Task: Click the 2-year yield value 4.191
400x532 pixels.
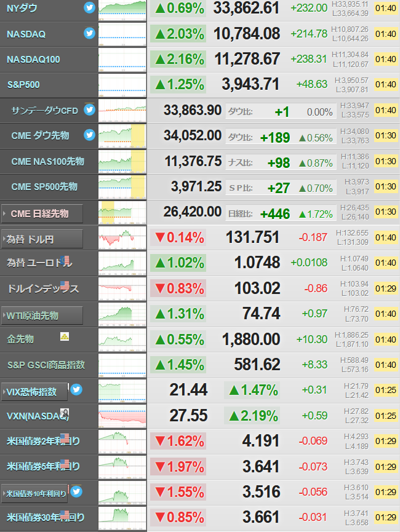Action: (x=261, y=441)
